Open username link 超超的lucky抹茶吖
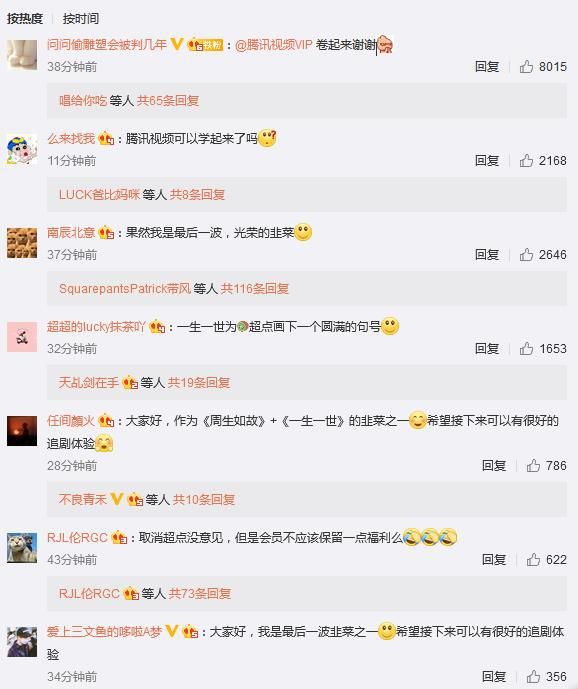 coord(96,326)
